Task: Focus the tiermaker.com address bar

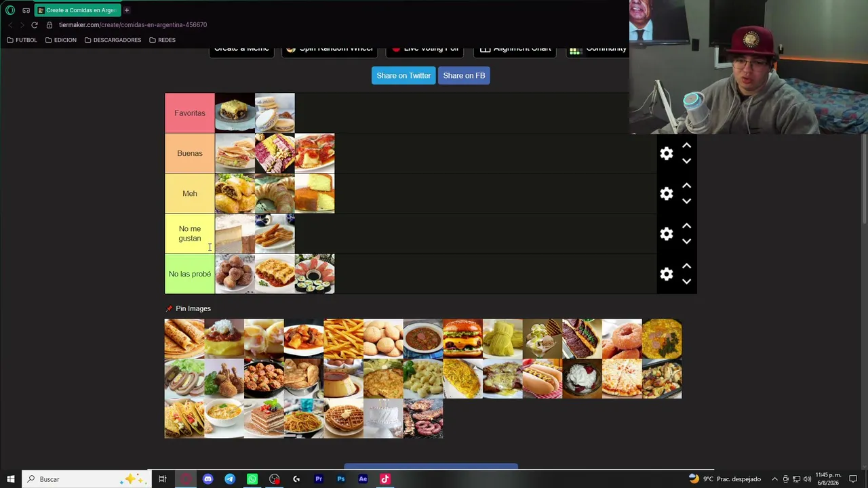Action: pos(133,25)
